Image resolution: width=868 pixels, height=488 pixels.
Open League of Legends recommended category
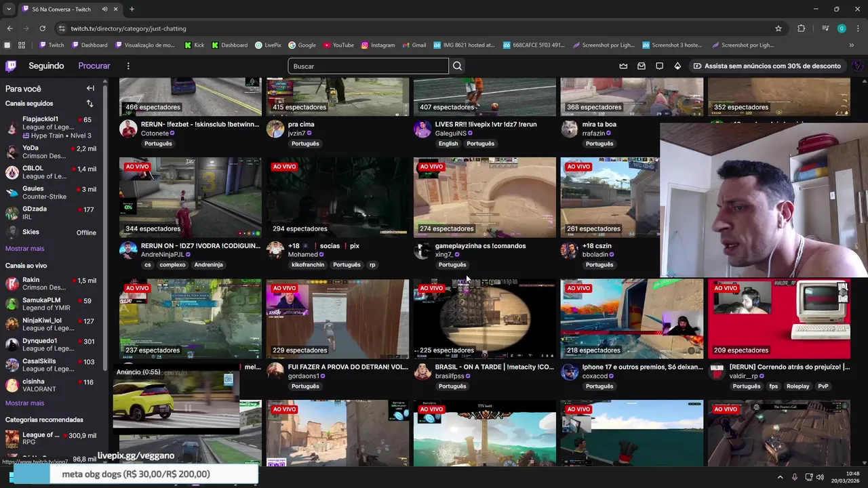click(x=52, y=439)
